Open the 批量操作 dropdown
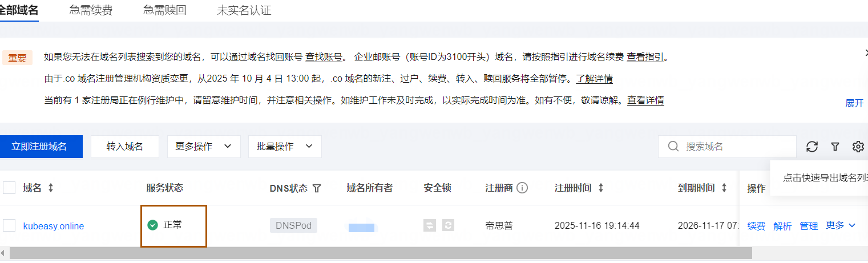Screen dimensions: 868x263 point(285,147)
